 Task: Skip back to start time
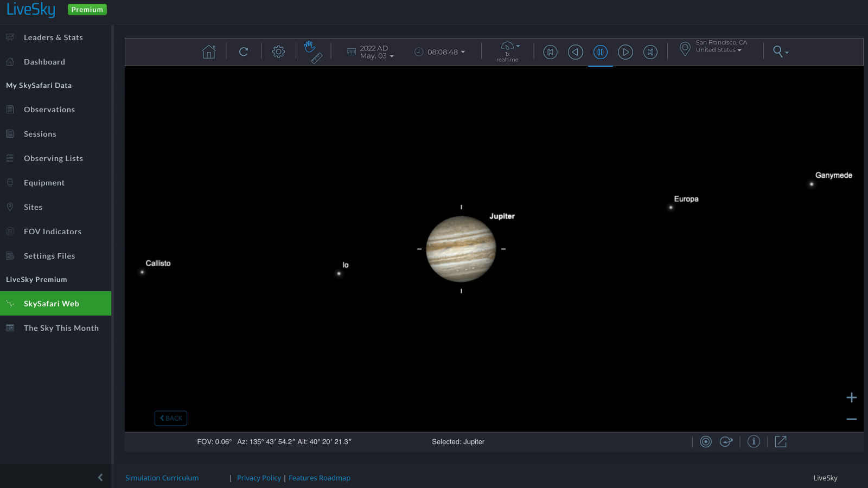(550, 52)
